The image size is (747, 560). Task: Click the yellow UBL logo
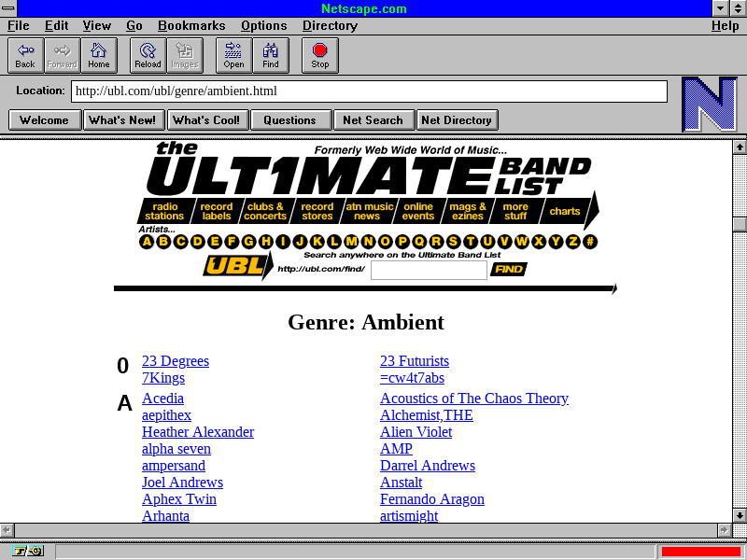pyautogui.click(x=232, y=267)
